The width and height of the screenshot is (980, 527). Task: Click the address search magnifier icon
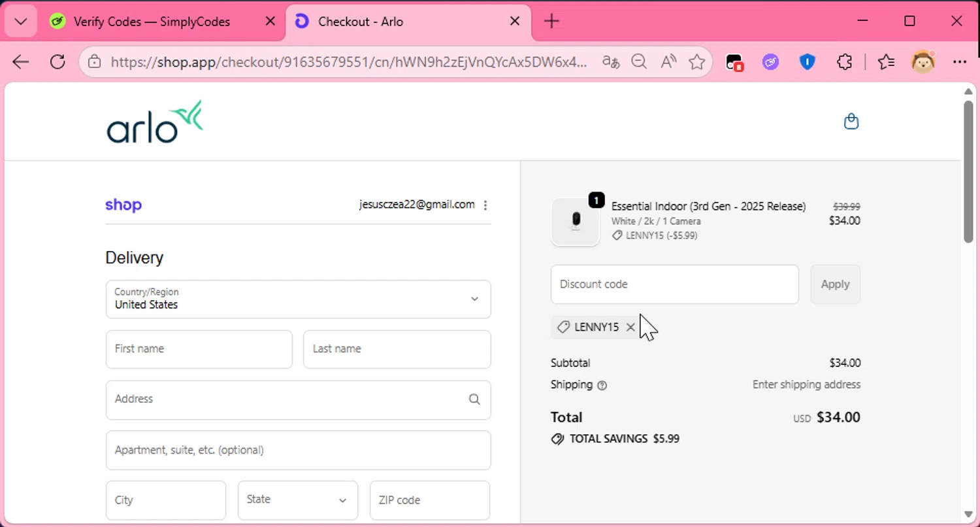[474, 399]
